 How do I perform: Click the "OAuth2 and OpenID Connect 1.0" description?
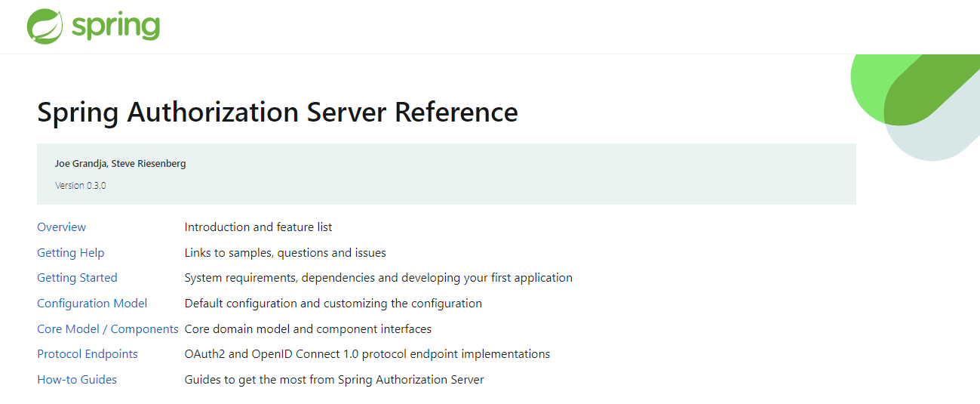(x=367, y=354)
